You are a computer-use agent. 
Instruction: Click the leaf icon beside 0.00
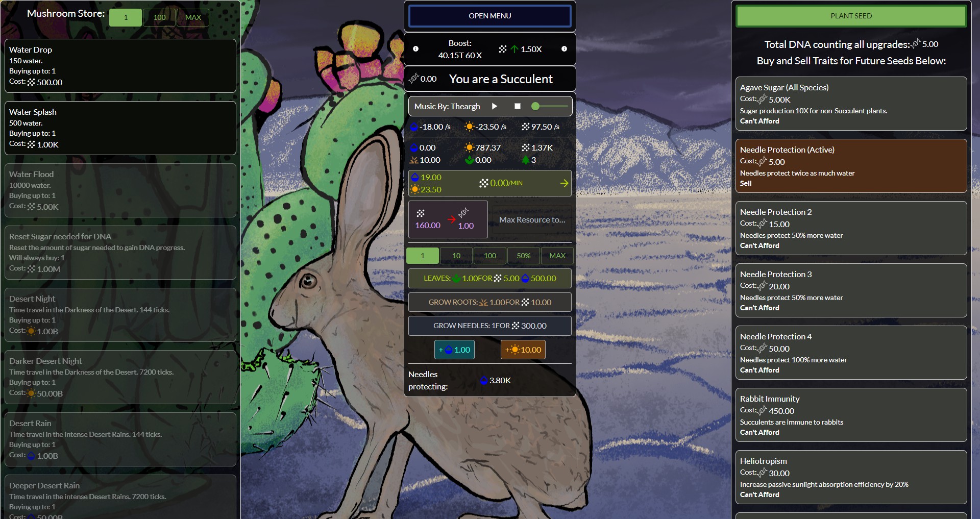470,160
